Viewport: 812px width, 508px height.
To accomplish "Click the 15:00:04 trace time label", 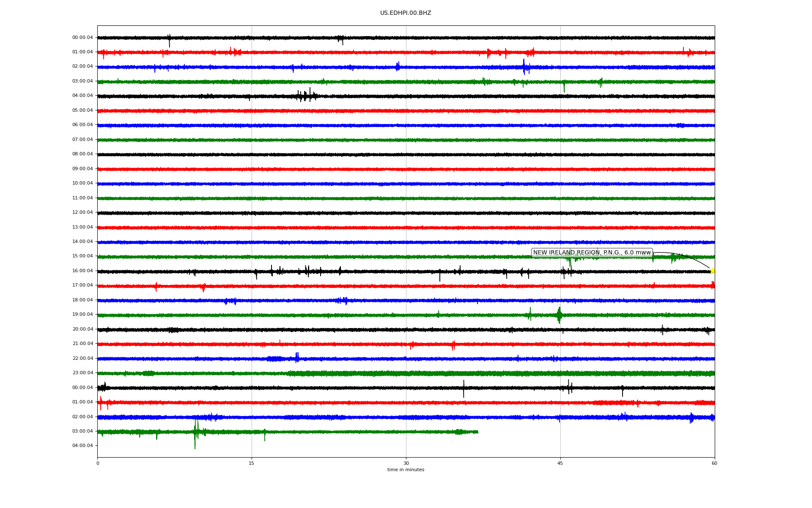I will pos(82,256).
